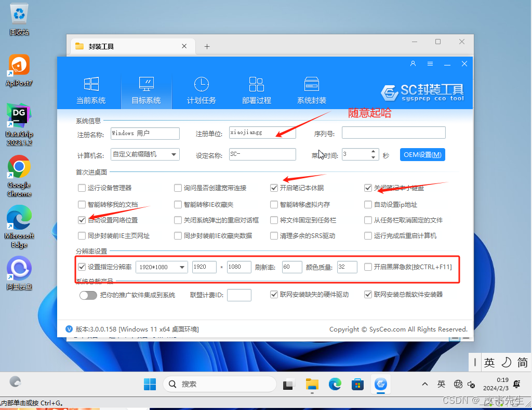Viewport: 532px width, 410px height.
Task: Uncheck 关闭笔记本小键盘
Action: point(368,188)
